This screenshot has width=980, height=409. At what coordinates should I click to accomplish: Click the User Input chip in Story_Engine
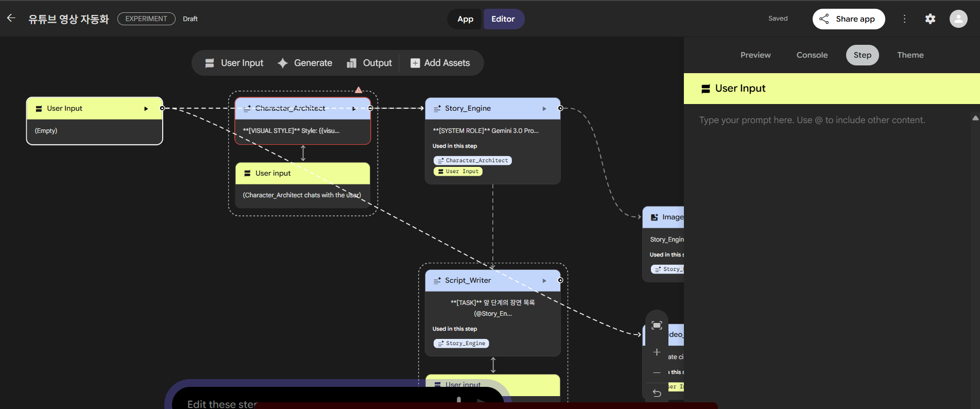[x=458, y=172]
